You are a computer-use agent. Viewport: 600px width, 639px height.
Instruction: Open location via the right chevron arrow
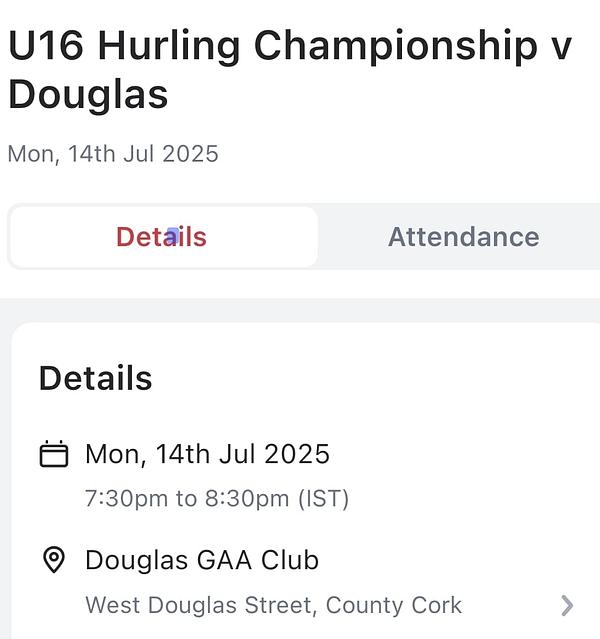[567, 606]
